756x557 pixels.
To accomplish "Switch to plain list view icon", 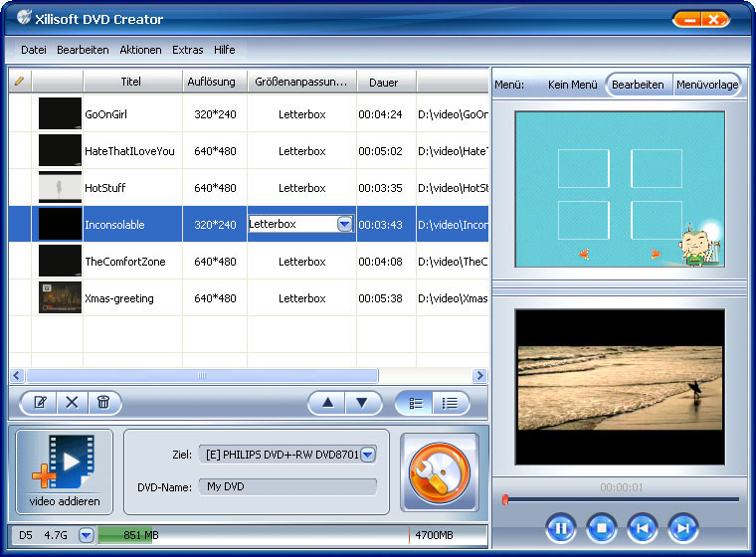I will coord(450,403).
